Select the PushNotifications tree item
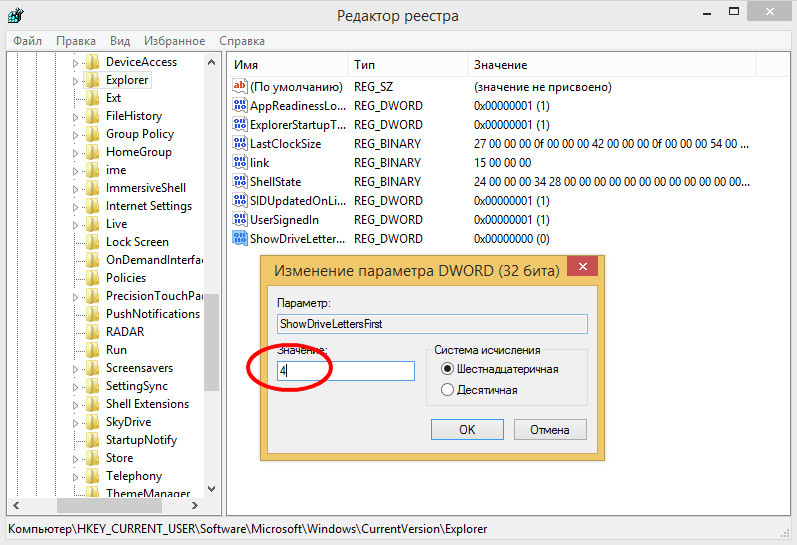The image size is (797, 545). tap(152, 314)
